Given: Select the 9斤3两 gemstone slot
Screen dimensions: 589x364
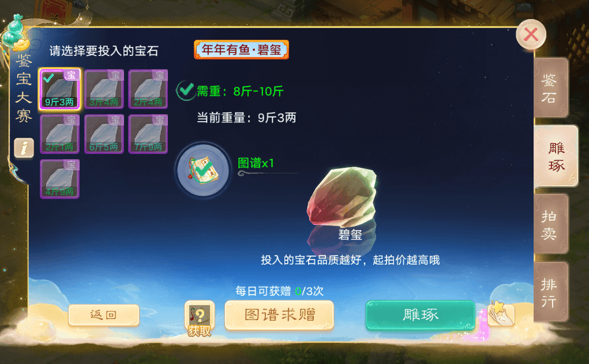Looking at the screenshot, I should tap(59, 89).
